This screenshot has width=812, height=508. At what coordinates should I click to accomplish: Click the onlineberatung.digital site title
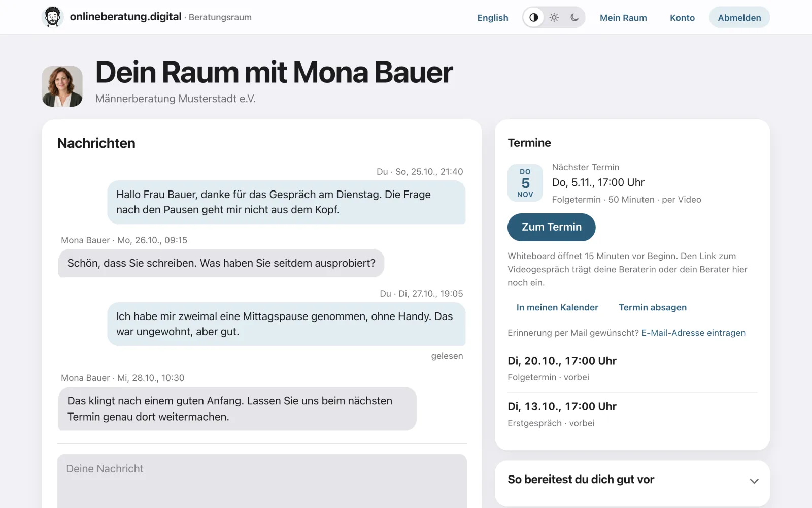coord(126,17)
